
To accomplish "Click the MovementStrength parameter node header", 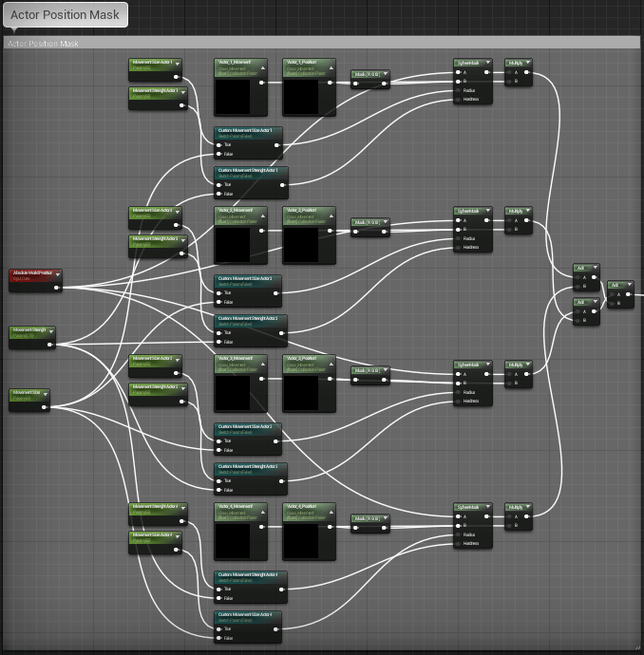I will pos(33,330).
